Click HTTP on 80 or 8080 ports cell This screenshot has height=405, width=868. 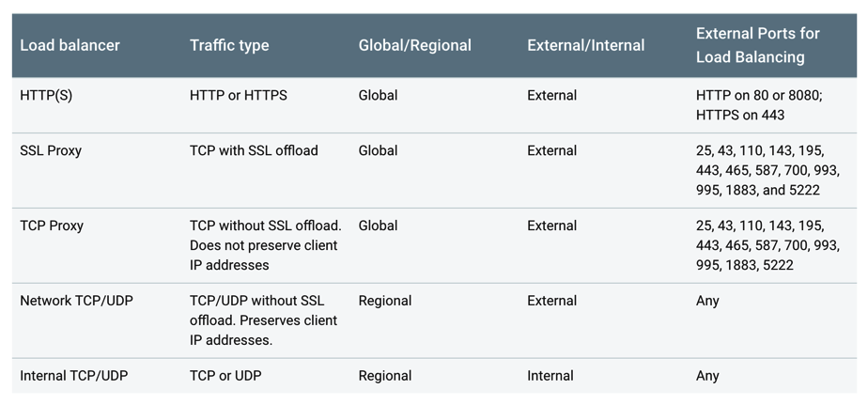tap(765, 105)
